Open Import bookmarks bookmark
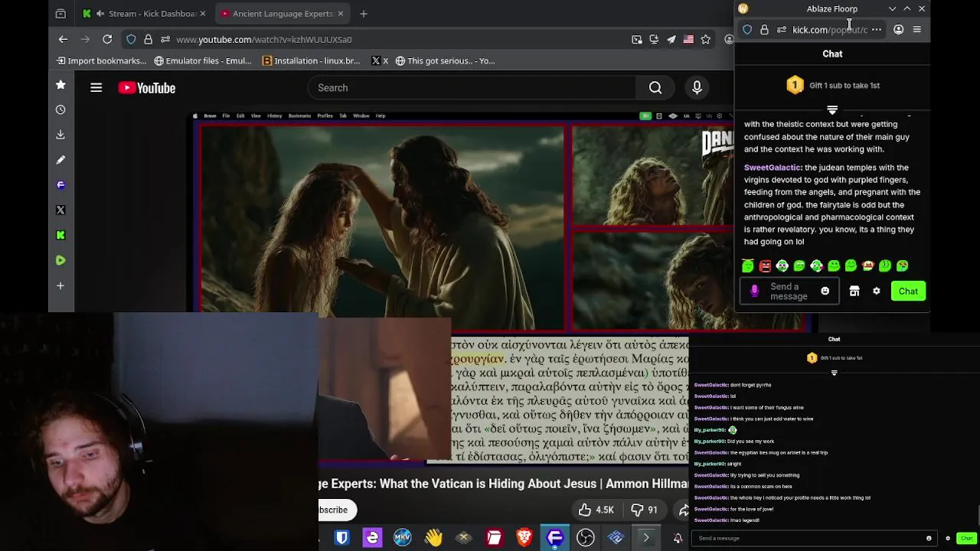The width and height of the screenshot is (980, 551). click(x=101, y=60)
